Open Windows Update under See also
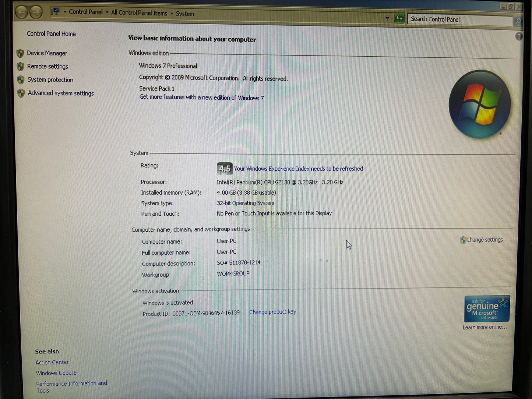 point(56,373)
